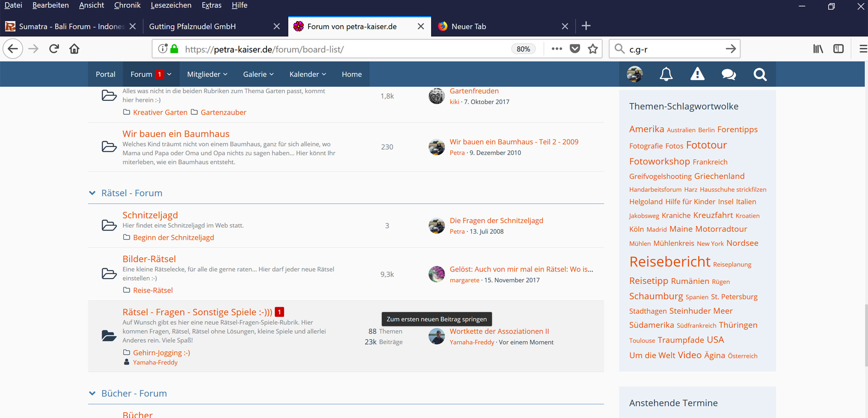Open the Lesezeichen menu

tap(171, 5)
